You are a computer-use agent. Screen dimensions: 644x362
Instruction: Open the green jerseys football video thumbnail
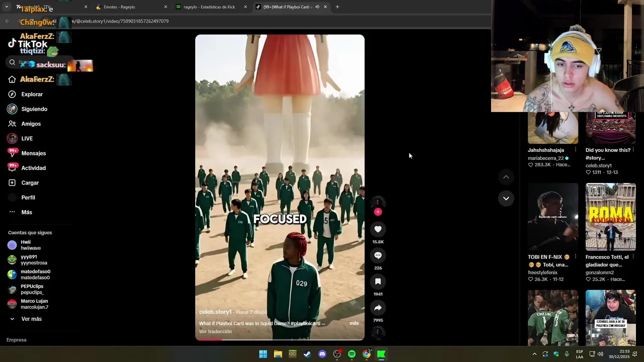[x=553, y=318]
